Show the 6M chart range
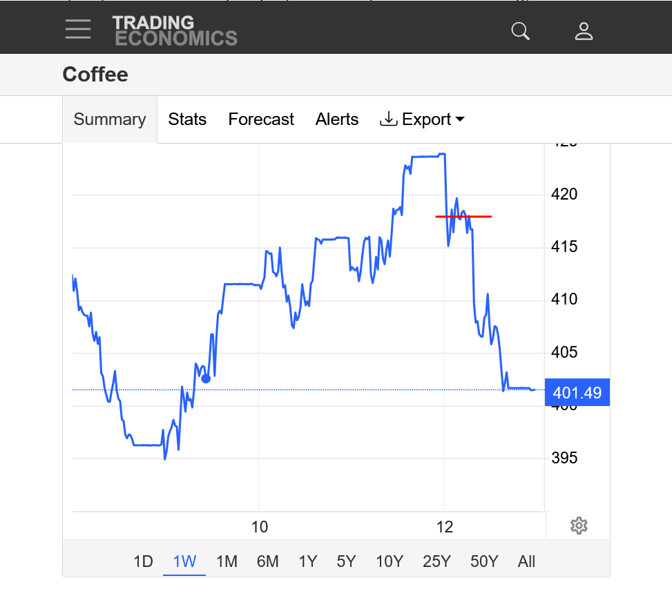Screen dimensions: 672x616 (267, 561)
